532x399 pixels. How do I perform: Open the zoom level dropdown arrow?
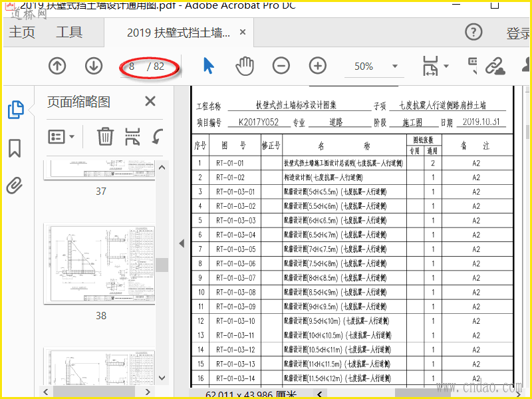tap(395, 66)
